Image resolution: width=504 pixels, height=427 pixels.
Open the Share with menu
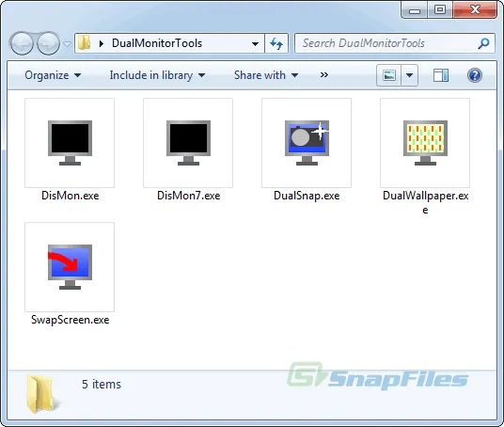(266, 75)
